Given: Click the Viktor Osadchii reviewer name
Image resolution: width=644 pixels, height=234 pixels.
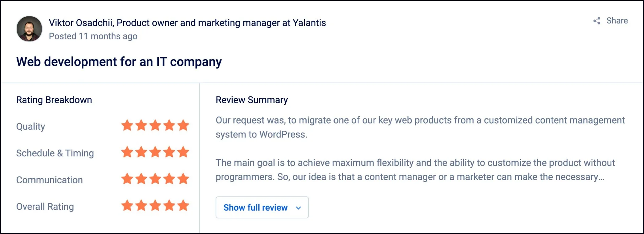Looking at the screenshot, I should (x=82, y=22).
